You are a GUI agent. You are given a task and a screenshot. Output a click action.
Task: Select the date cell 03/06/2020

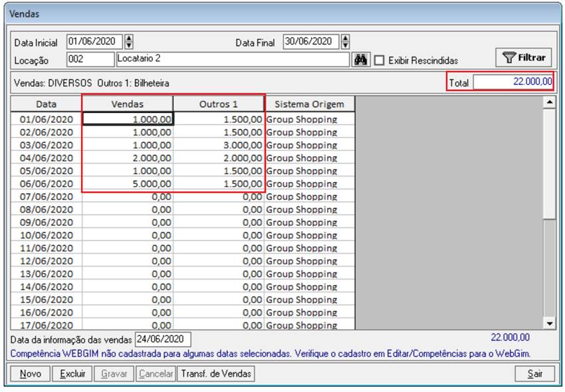click(x=47, y=146)
